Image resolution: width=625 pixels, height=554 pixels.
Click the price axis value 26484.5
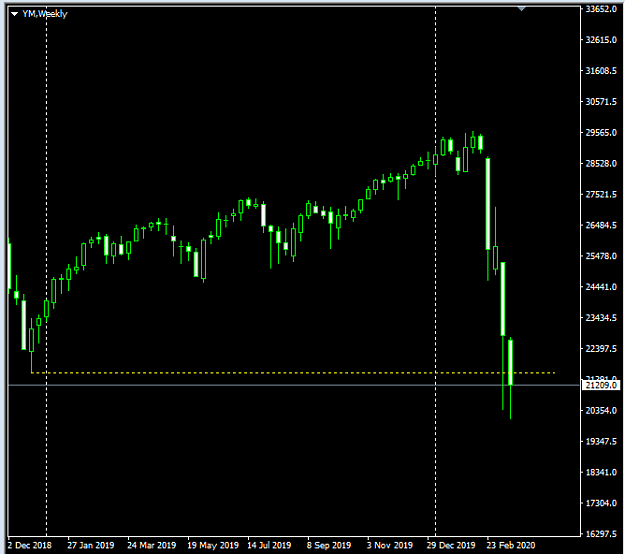coord(601,225)
